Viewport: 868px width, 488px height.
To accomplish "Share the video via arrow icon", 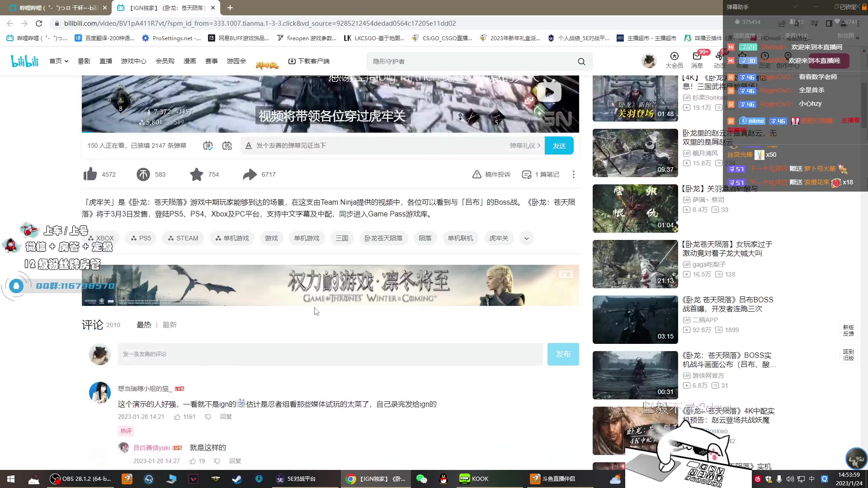I will pos(250,174).
